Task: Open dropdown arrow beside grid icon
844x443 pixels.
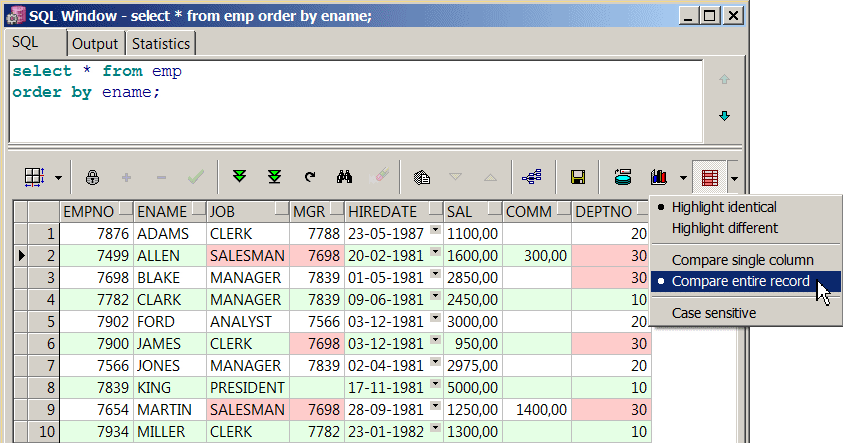Action: tap(58, 178)
